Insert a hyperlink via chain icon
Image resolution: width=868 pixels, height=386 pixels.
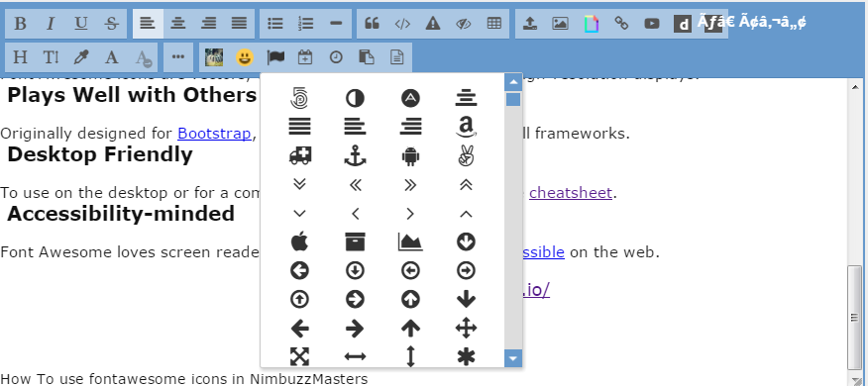pyautogui.click(x=621, y=24)
